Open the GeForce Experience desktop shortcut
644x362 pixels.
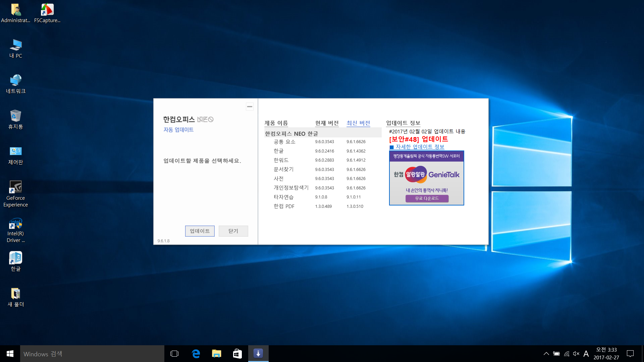click(15, 194)
